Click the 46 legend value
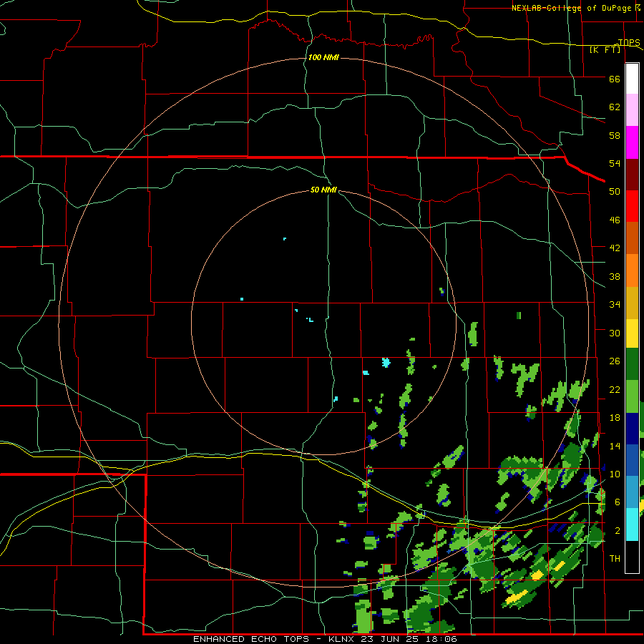Image resolution: width=644 pixels, height=644 pixels. pyautogui.click(x=615, y=220)
